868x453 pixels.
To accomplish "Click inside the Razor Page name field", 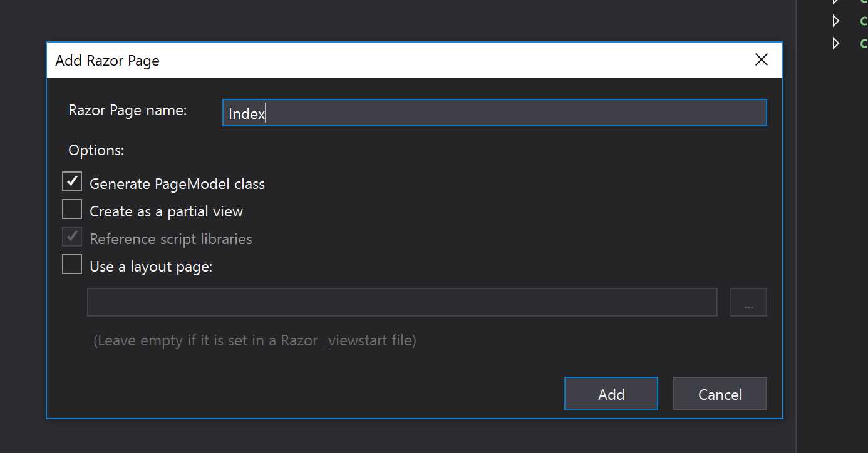I will [438, 113].
